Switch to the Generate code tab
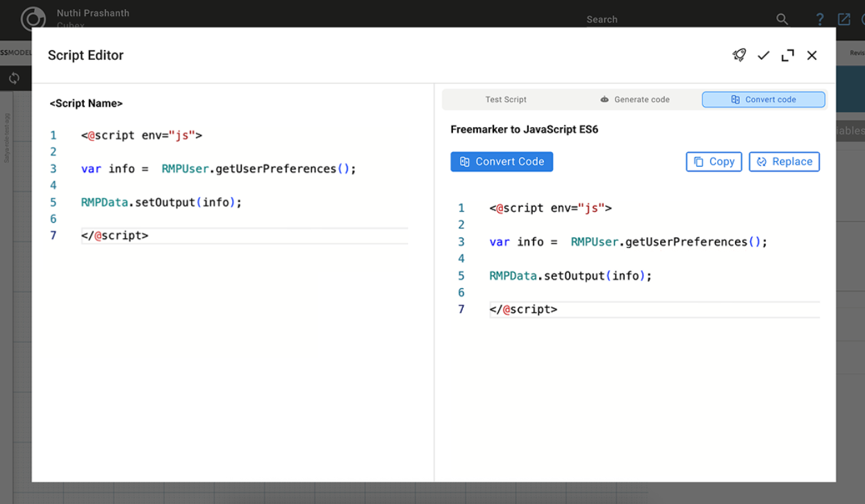The image size is (865, 504). (x=635, y=99)
